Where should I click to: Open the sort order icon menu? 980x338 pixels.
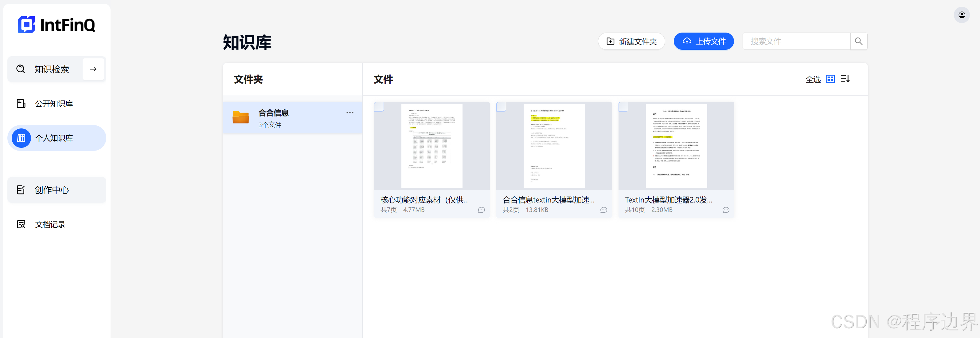845,79
